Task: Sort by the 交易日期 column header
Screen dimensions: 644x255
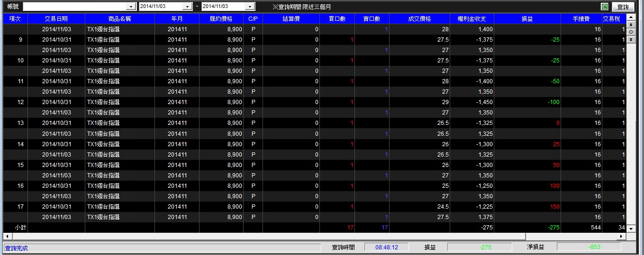Action: pyautogui.click(x=56, y=19)
